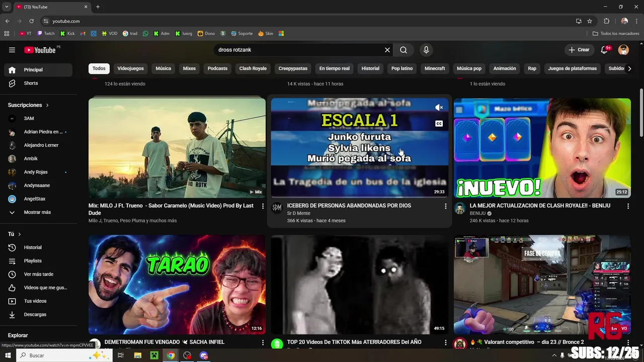Screen dimensions: 644x362
Task: Open options for the Milo J mix video
Action: click(x=263, y=206)
